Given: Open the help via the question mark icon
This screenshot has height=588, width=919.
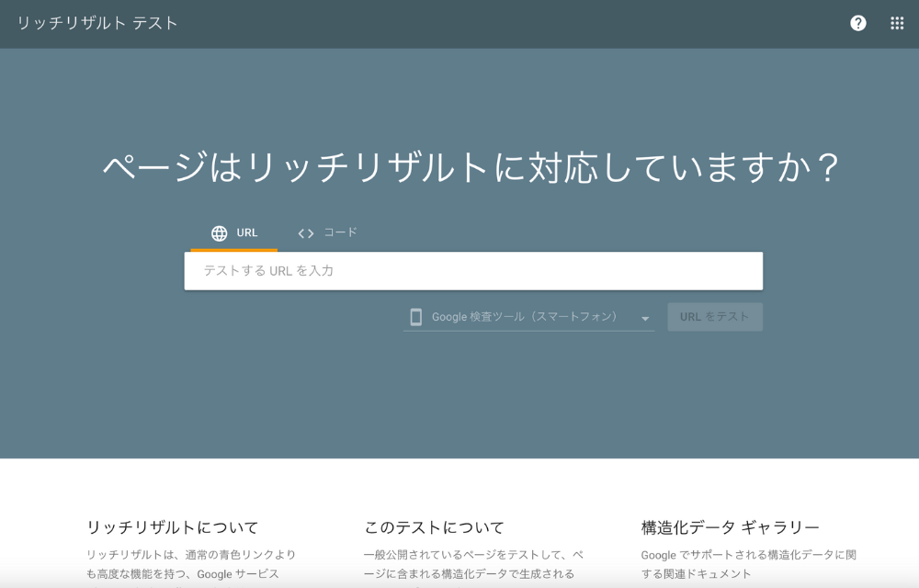Looking at the screenshot, I should tap(857, 23).
